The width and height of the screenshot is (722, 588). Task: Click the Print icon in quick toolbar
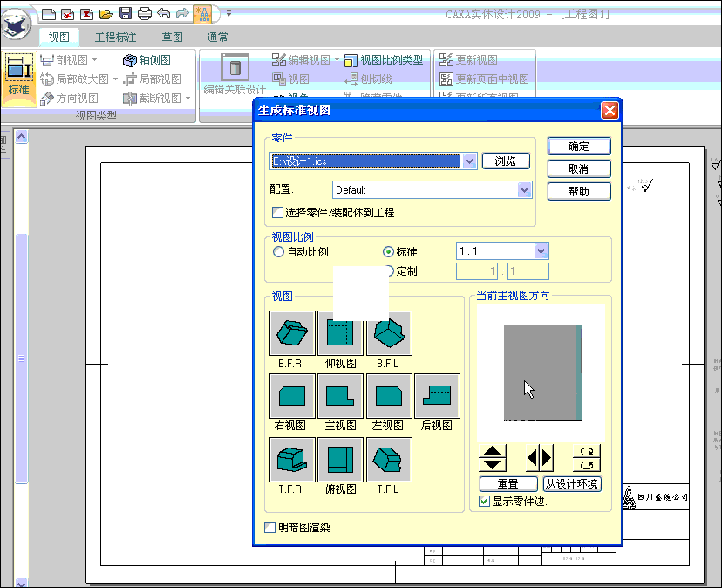[x=145, y=13]
